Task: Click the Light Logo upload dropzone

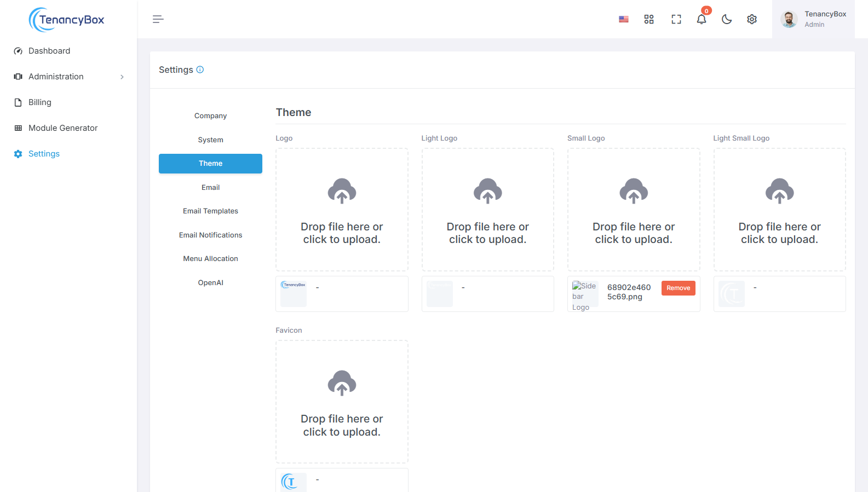Action: tap(487, 210)
